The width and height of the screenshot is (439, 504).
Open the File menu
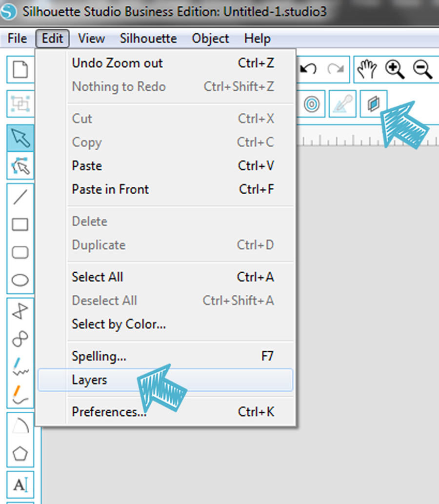tap(18, 39)
